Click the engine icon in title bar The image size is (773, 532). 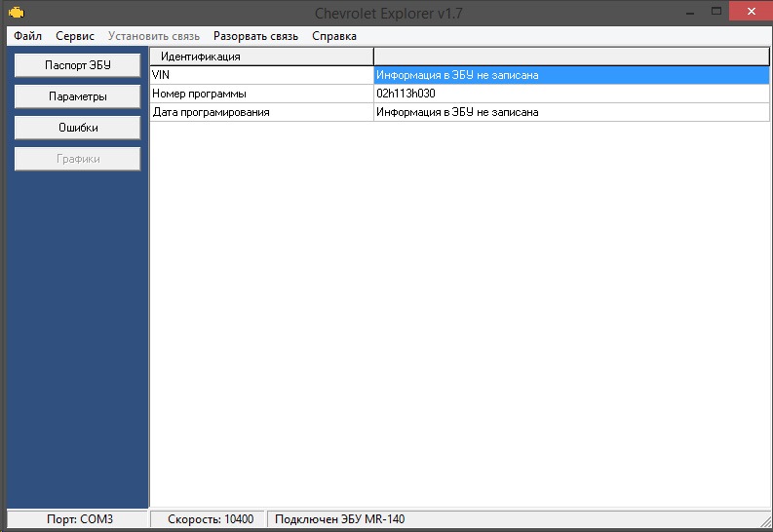pyautogui.click(x=17, y=13)
